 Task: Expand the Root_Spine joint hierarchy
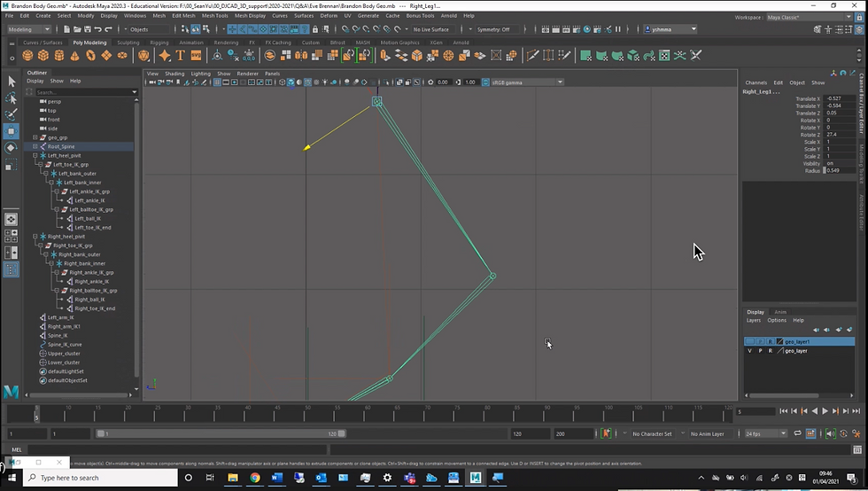click(35, 146)
